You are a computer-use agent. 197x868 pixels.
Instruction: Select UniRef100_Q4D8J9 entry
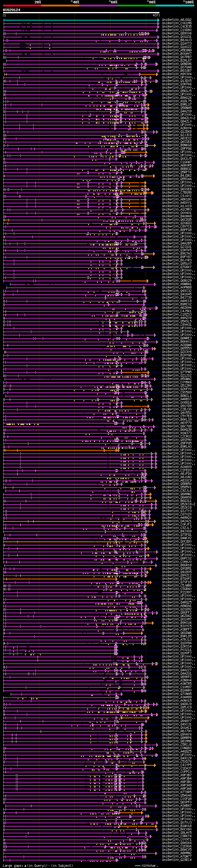pos(177,704)
